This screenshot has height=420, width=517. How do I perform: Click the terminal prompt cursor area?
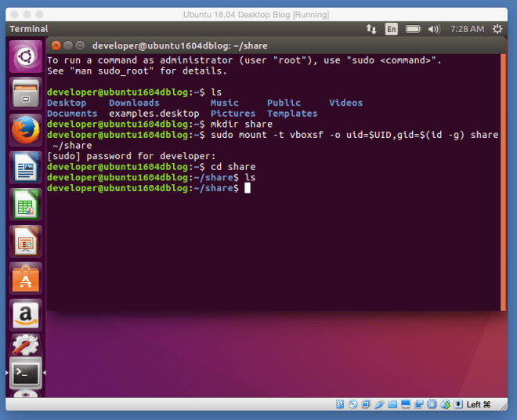coord(247,188)
